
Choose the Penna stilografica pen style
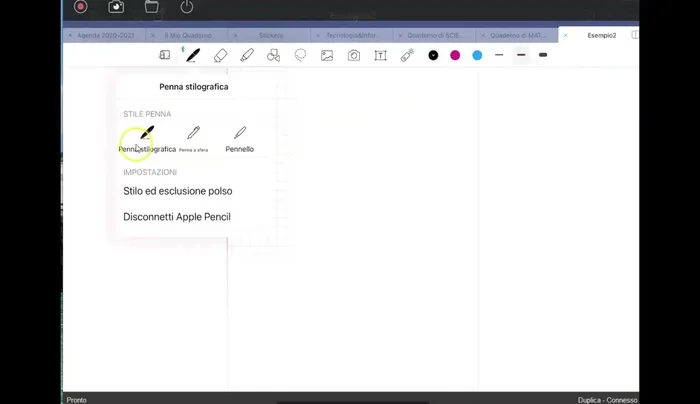tap(147, 139)
